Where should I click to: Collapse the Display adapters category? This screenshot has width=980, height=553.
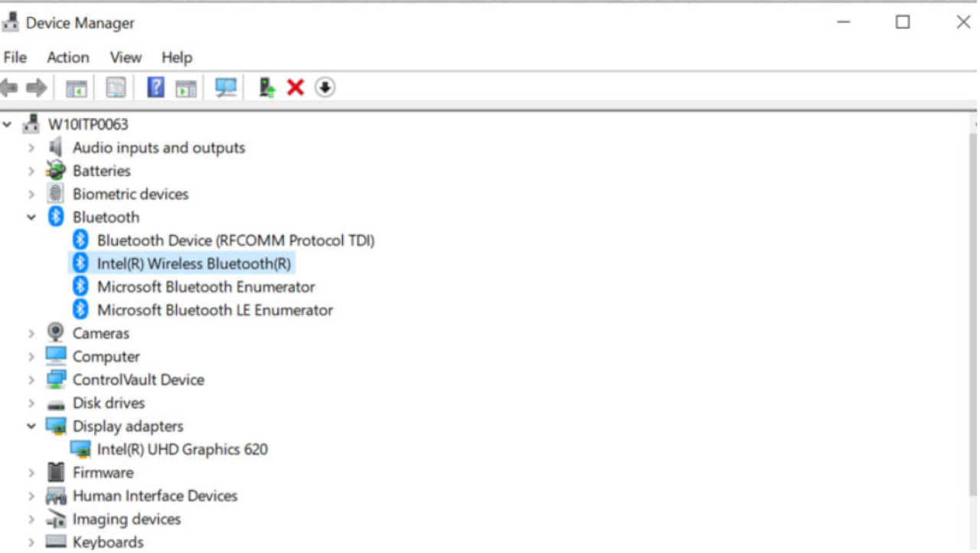pos(31,427)
